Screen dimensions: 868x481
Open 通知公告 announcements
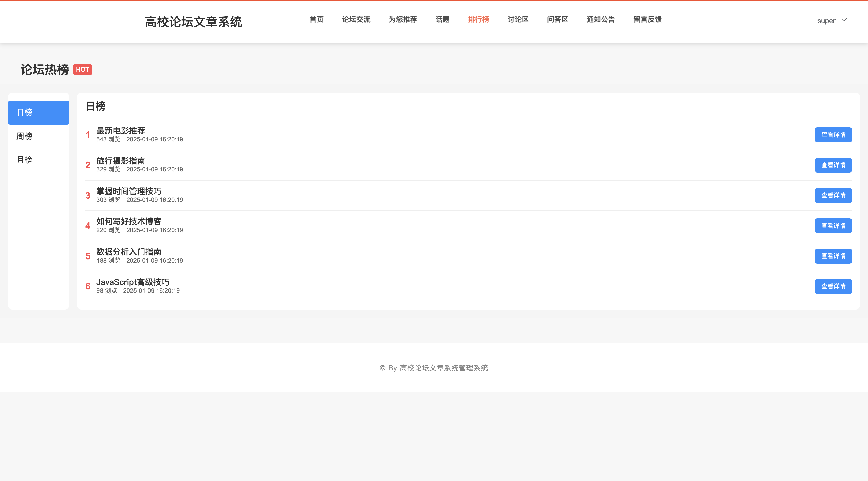click(600, 20)
